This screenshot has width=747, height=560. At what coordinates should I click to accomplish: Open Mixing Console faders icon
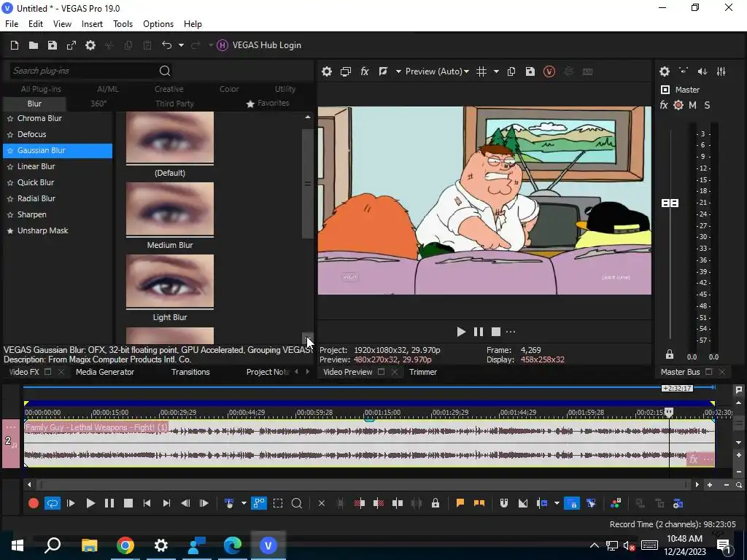coord(721,71)
